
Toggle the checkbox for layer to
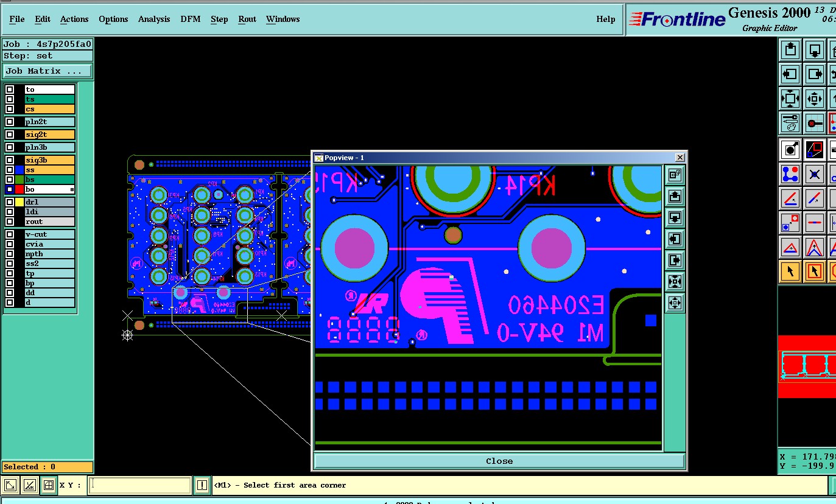tap(10, 89)
